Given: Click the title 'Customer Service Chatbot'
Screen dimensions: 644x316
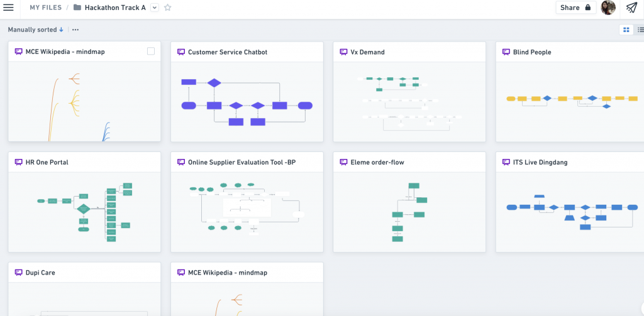Looking at the screenshot, I should tap(228, 52).
